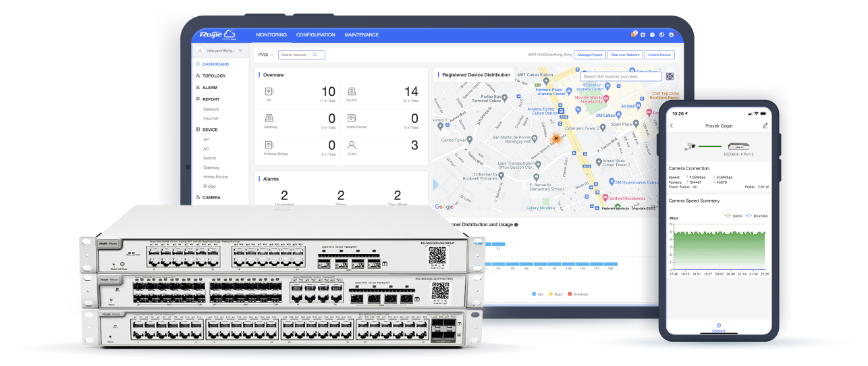Viewport: 868px width, 366px height.
Task: Open the user profile menu icon
Action: (x=672, y=34)
